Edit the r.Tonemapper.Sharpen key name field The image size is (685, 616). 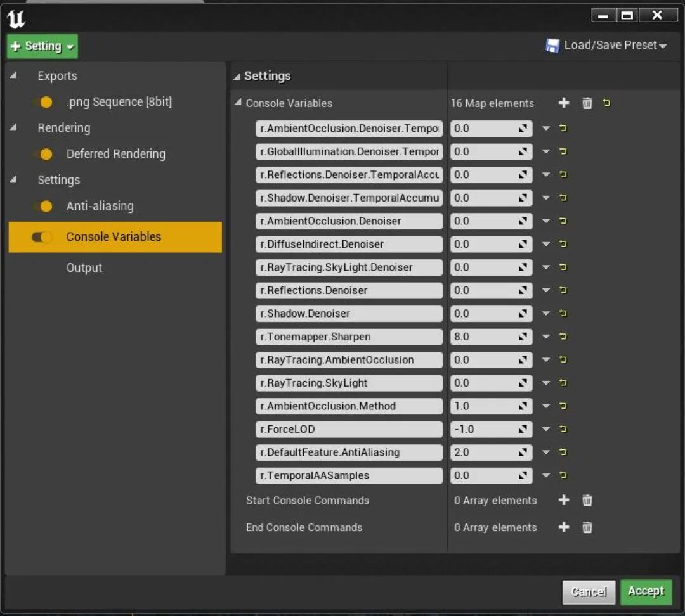[x=349, y=337]
